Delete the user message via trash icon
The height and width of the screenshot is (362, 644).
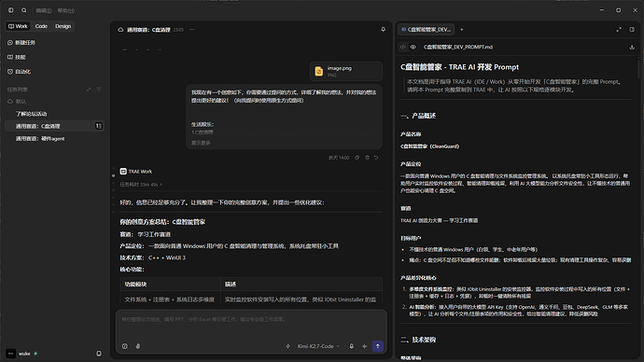[x=367, y=158]
